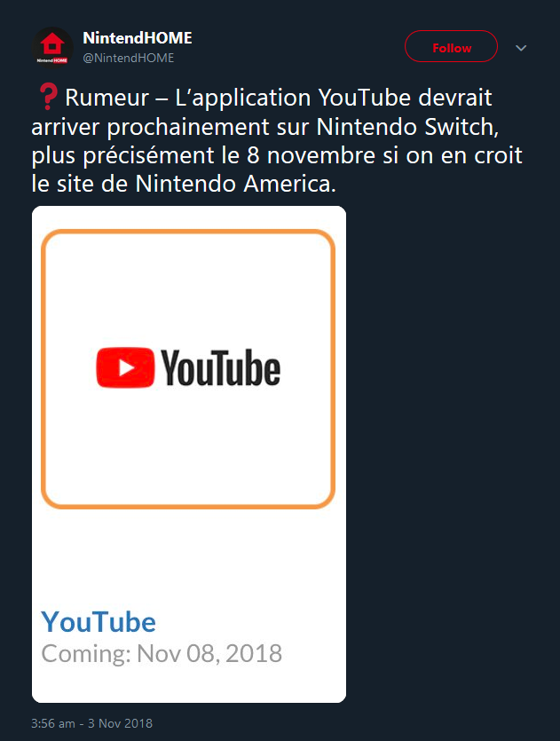560x741 pixels.
Task: Open the orange-bordered YouTube thumbnail
Action: 188,369
